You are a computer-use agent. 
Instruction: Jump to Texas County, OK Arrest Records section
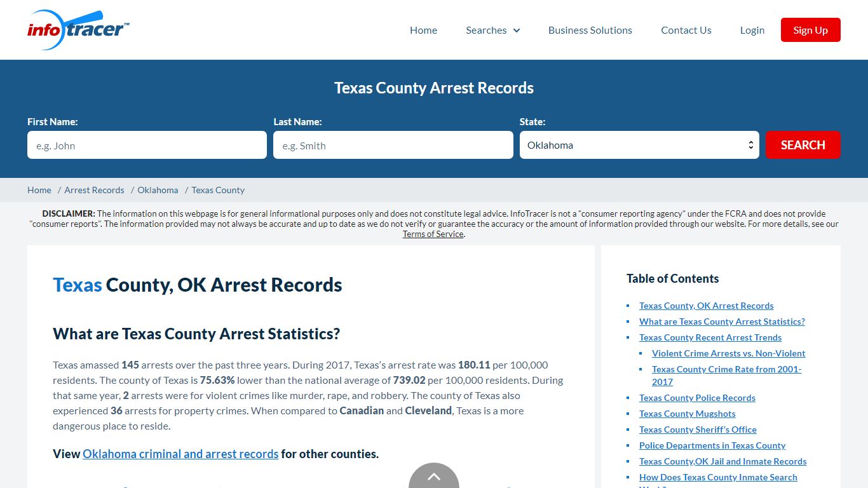(x=706, y=306)
